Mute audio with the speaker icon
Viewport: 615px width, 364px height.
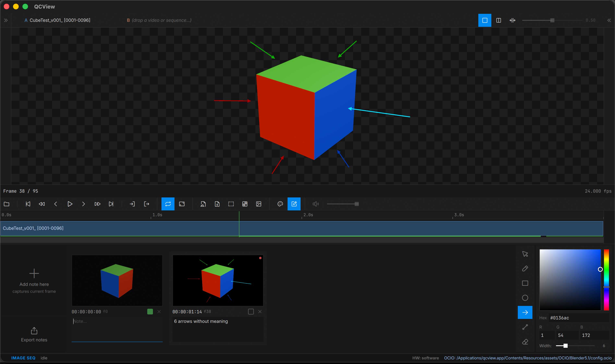tap(315, 204)
